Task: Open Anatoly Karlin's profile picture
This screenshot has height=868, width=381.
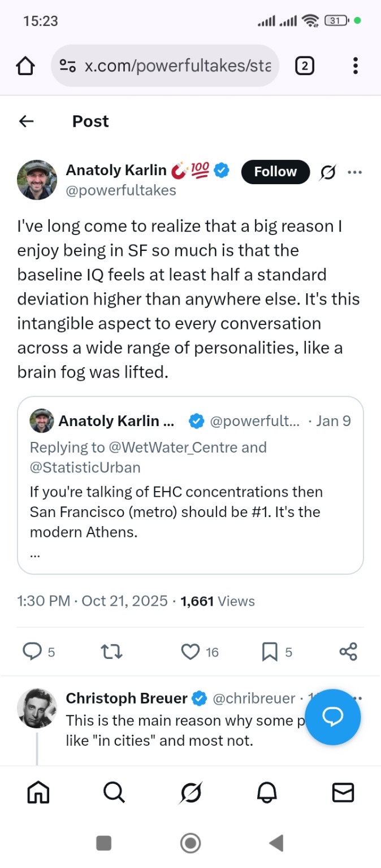Action: point(37,180)
